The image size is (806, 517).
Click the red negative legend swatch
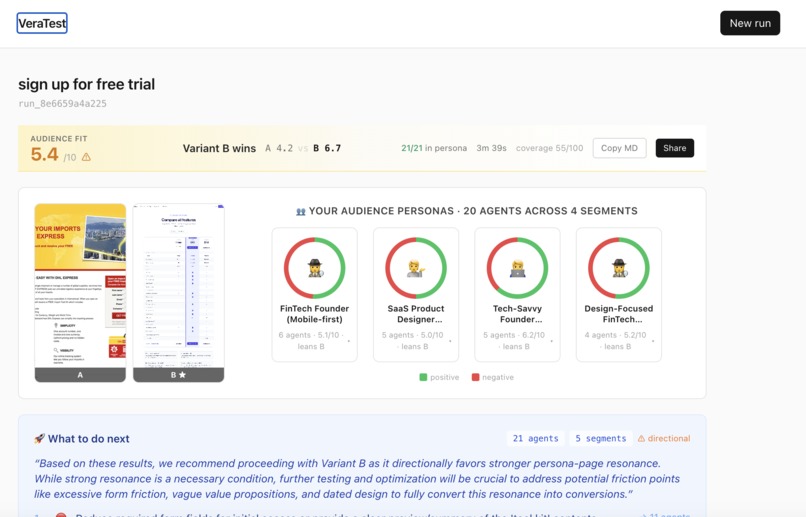[x=475, y=377]
